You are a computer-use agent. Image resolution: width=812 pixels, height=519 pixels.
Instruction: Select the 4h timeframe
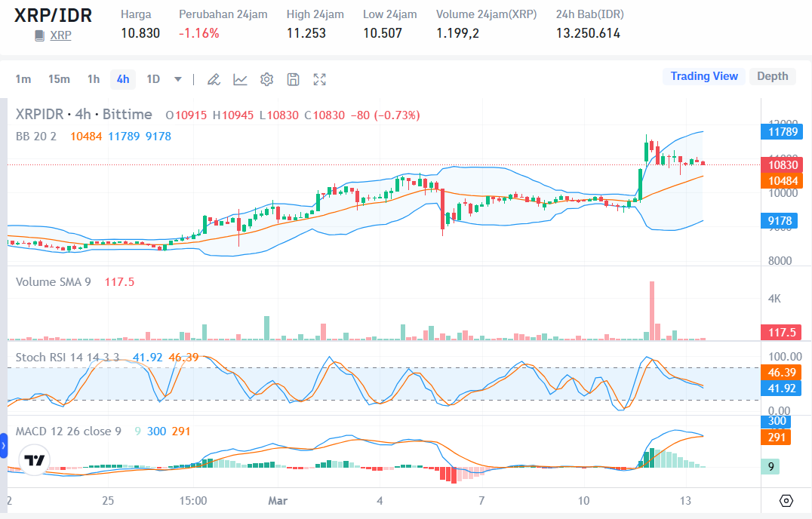(123, 79)
